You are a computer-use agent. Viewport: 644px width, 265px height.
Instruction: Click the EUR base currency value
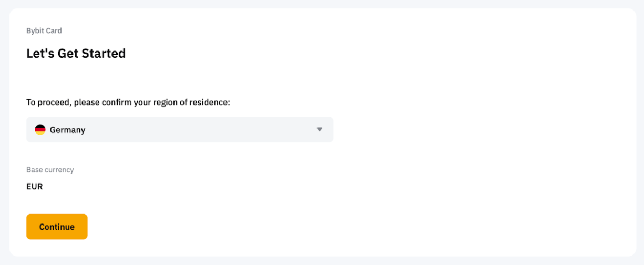tap(34, 186)
